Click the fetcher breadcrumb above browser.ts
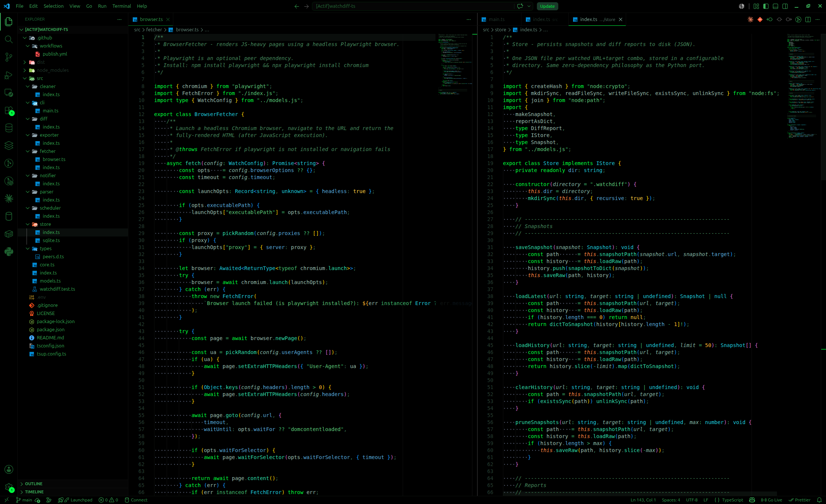Viewport: 826px width, 504px height. (x=154, y=30)
